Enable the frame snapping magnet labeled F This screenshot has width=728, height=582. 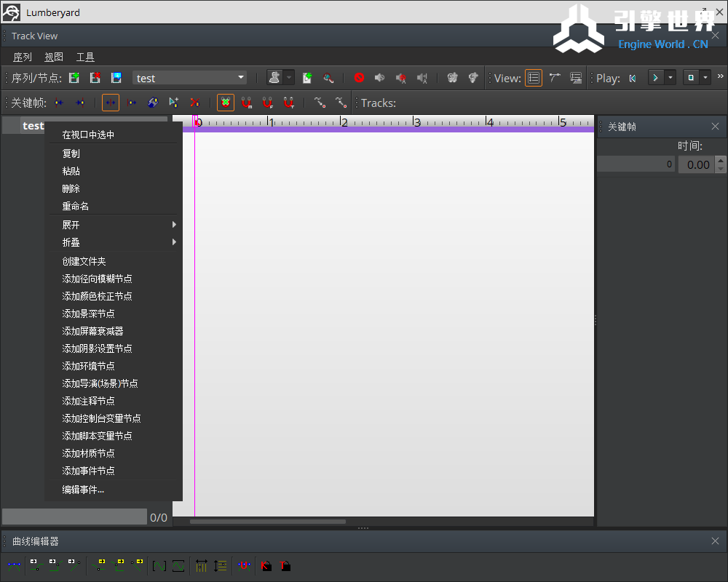point(268,103)
